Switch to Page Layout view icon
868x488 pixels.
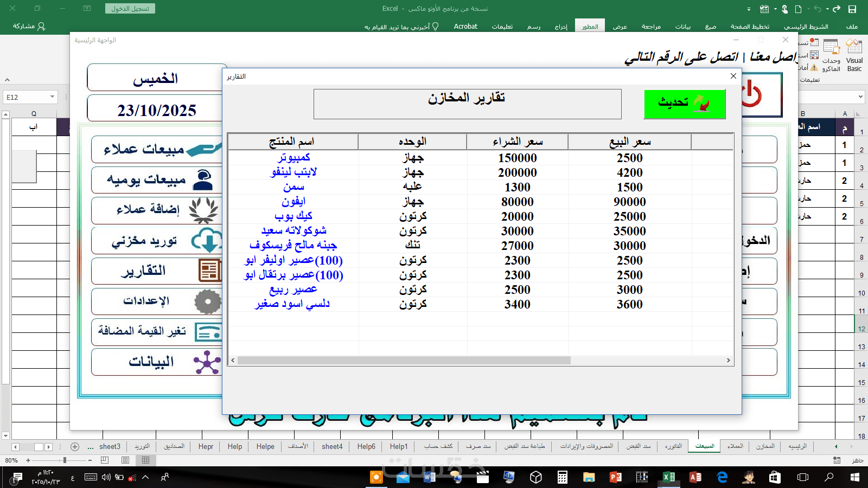[125, 460]
